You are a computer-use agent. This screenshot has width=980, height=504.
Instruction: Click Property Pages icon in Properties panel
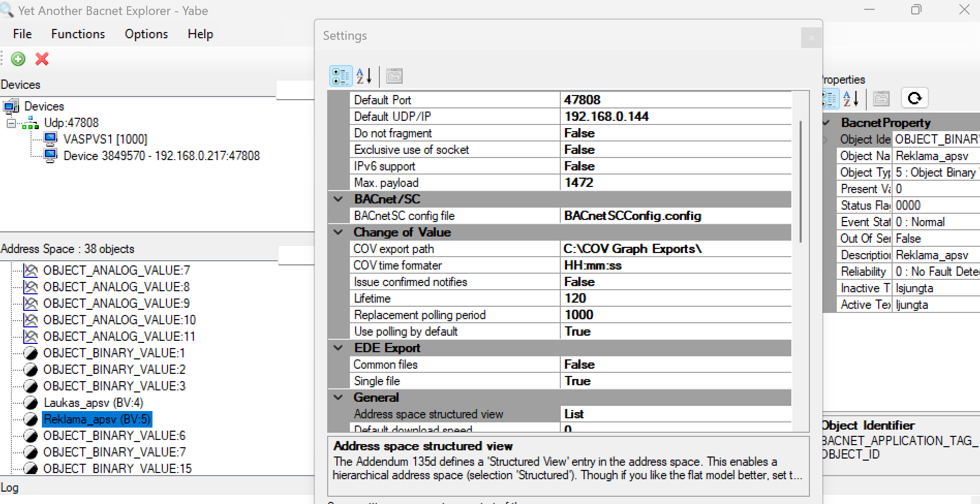[x=881, y=98]
